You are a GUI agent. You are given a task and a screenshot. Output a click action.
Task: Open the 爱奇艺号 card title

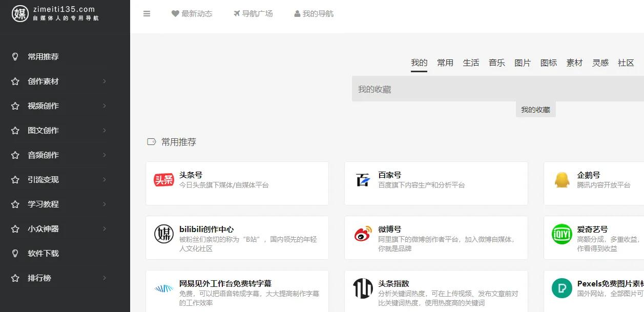click(x=592, y=230)
